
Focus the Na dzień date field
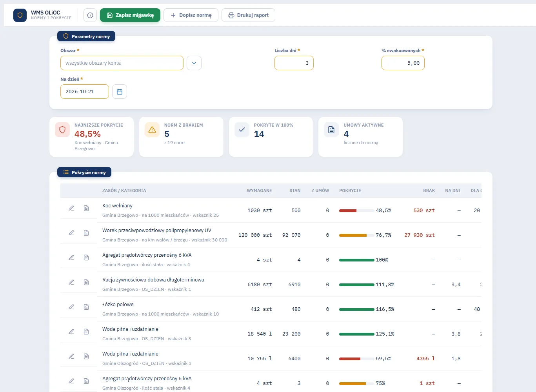(85, 92)
